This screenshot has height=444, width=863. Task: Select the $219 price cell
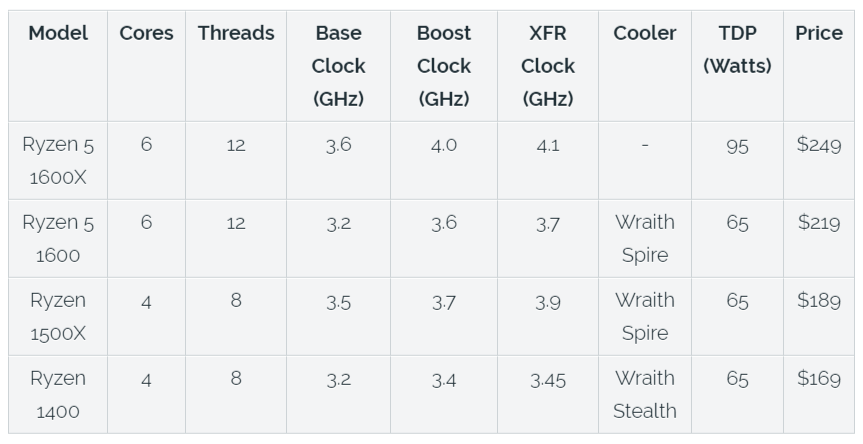819,223
